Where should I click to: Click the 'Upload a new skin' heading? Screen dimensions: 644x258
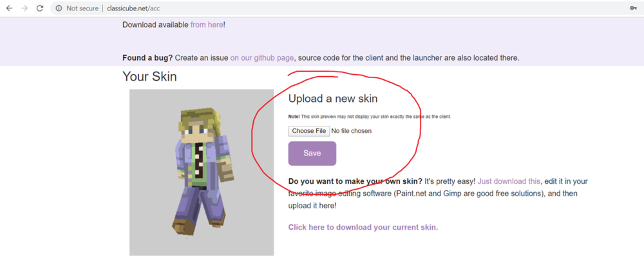pyautogui.click(x=333, y=99)
